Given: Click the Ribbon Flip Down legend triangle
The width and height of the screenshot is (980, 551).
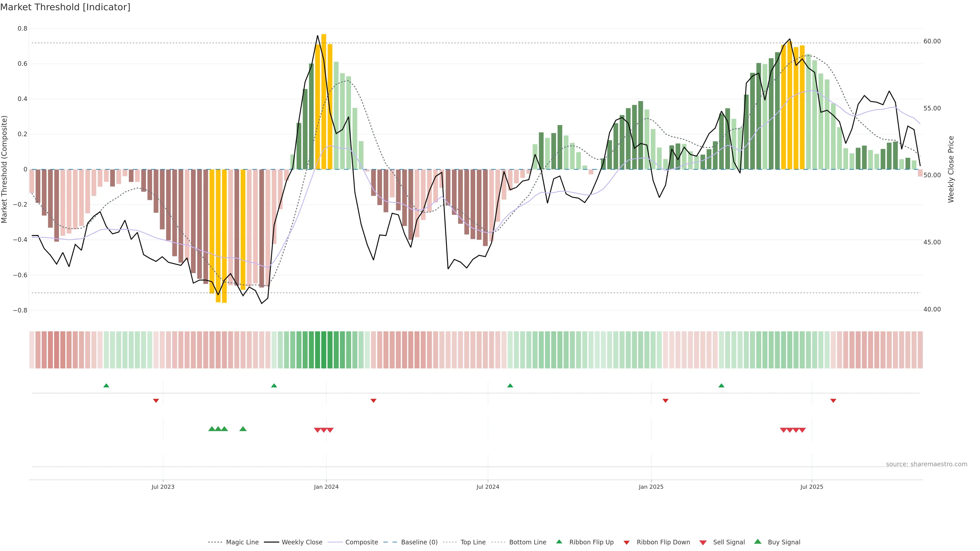Looking at the screenshot, I should 627,543.
